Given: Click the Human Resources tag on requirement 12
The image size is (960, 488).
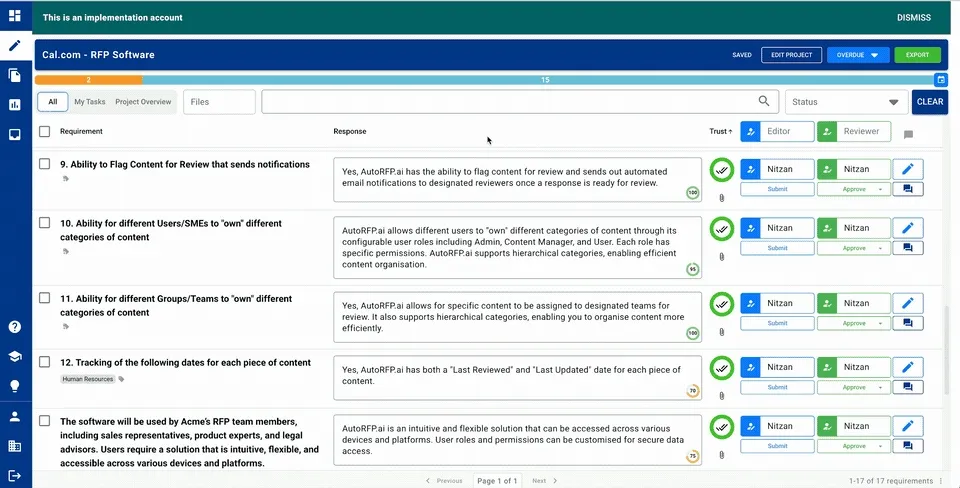Looking at the screenshot, I should click(88, 379).
